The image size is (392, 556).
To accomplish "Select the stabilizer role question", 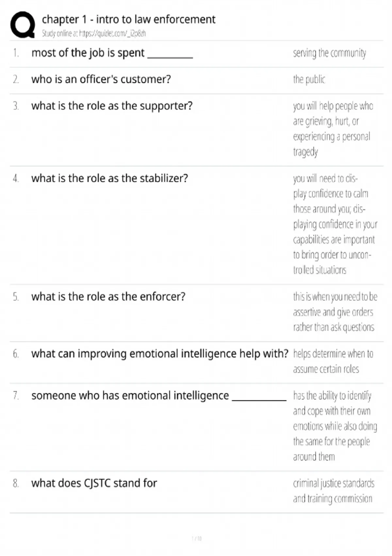I will click(x=109, y=179).
